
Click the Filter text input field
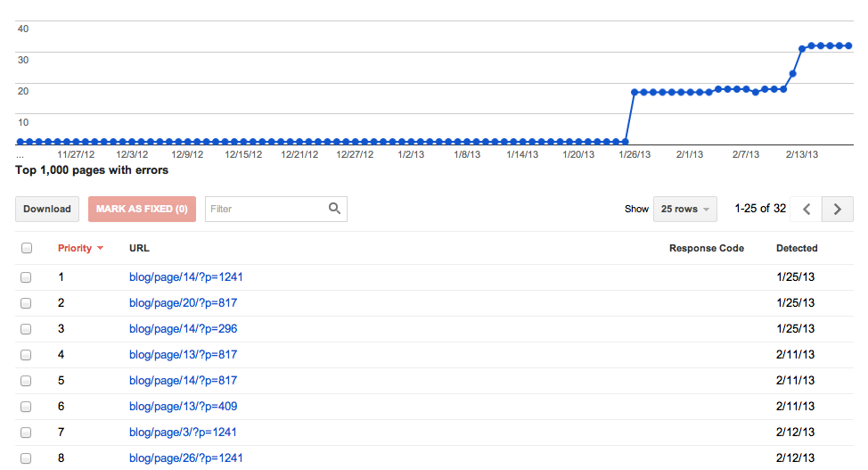pos(266,209)
